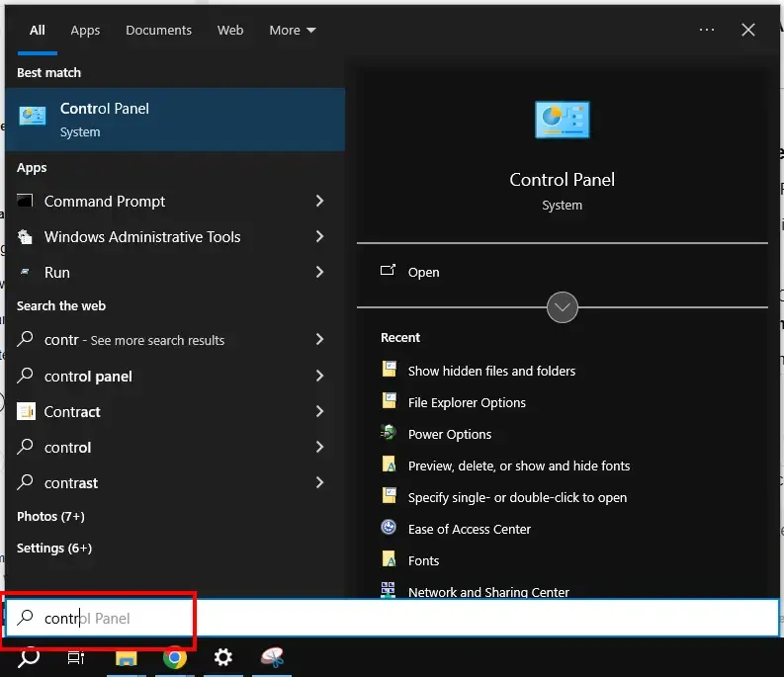Click magnifier icon beside 'control panel' suggestion
The height and width of the screenshot is (677, 784).
pos(25,376)
